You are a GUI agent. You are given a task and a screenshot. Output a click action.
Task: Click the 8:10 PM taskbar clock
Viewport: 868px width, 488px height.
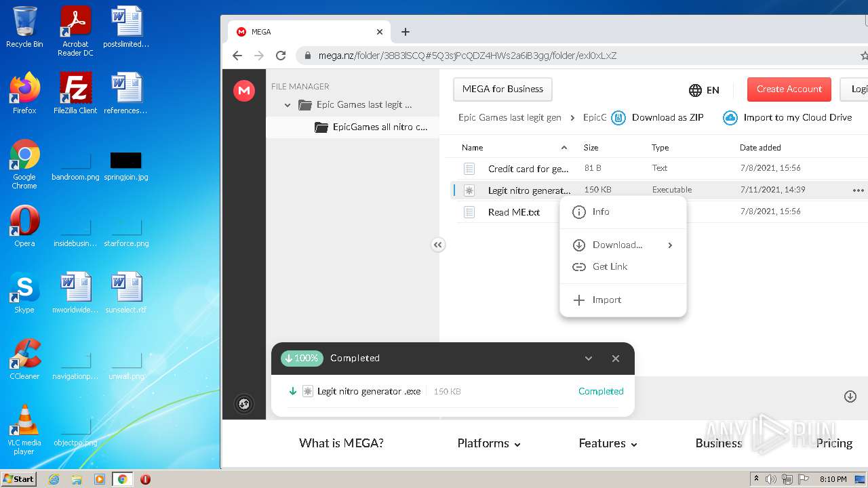point(833,479)
